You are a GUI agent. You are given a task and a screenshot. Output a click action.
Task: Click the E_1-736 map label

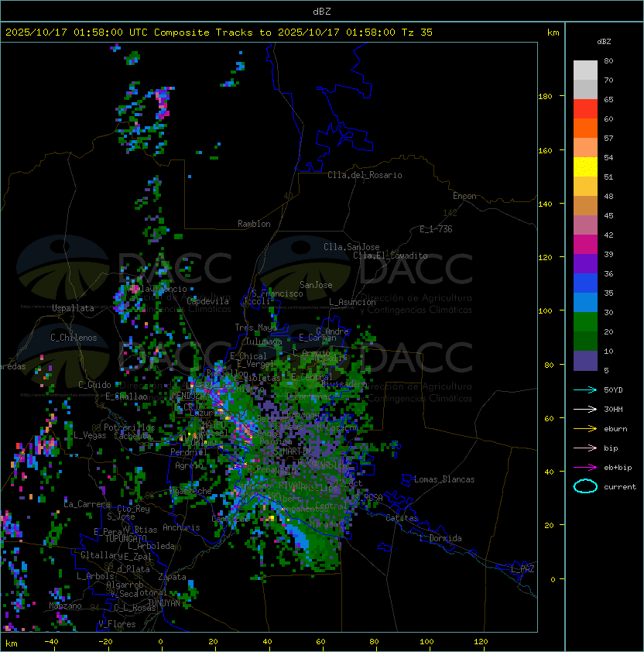tap(436, 229)
